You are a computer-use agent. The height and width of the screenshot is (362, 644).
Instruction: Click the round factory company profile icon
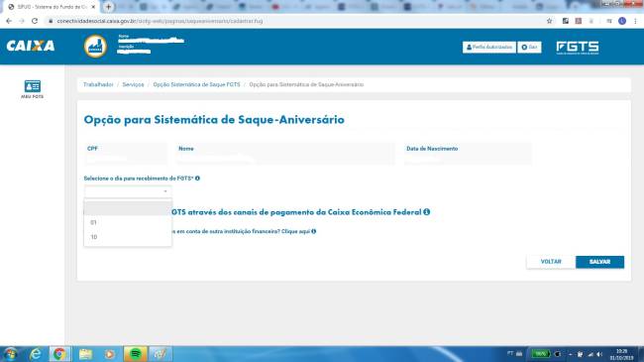(96, 46)
